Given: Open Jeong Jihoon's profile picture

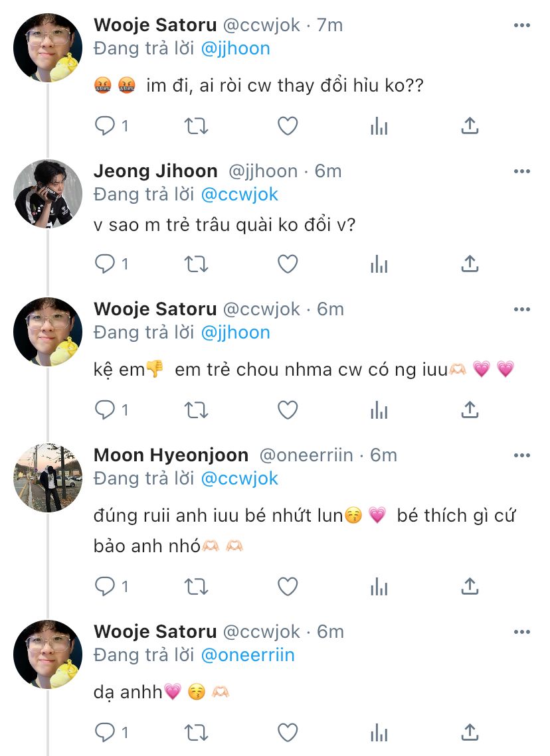Looking at the screenshot, I should click(48, 194).
